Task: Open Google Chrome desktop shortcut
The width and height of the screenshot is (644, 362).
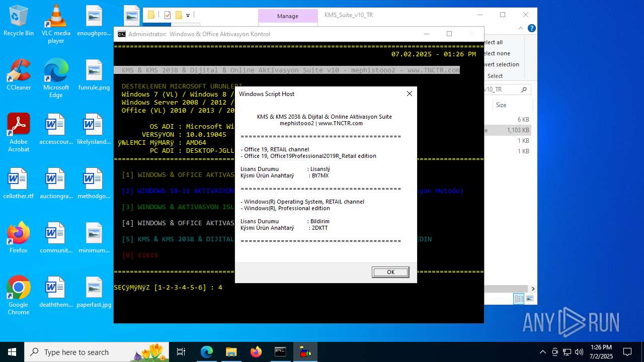Action: [19, 295]
